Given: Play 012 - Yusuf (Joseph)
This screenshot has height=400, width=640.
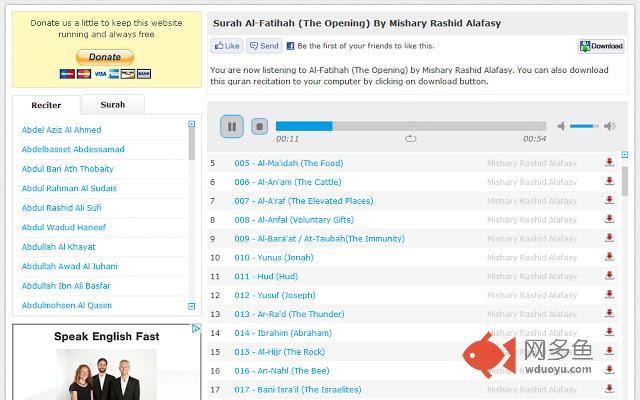Looking at the screenshot, I should tap(275, 295).
